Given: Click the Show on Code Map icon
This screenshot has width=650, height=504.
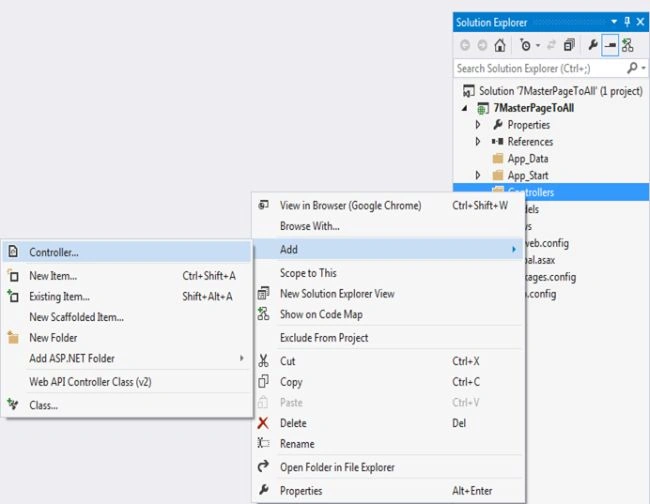Looking at the screenshot, I should point(263,314).
